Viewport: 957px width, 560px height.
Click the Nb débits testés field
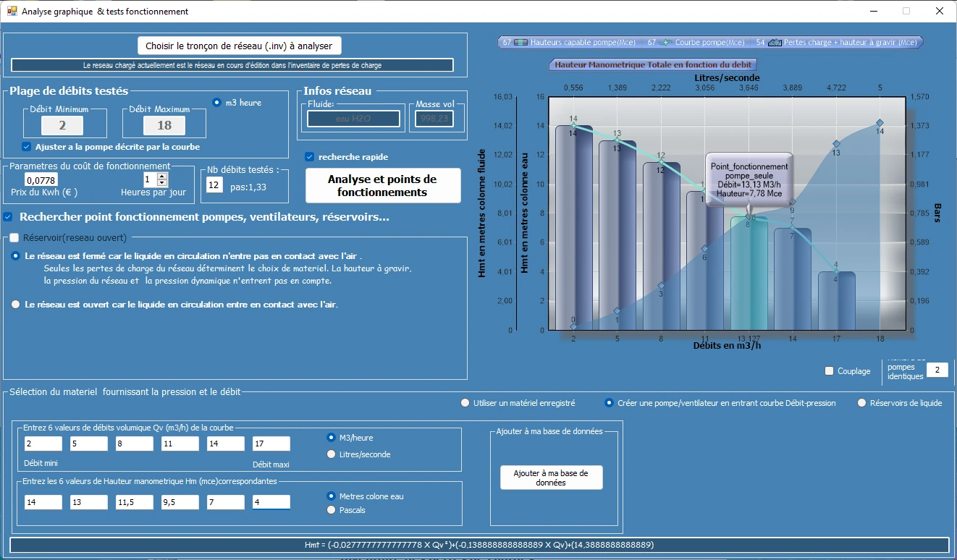click(214, 186)
